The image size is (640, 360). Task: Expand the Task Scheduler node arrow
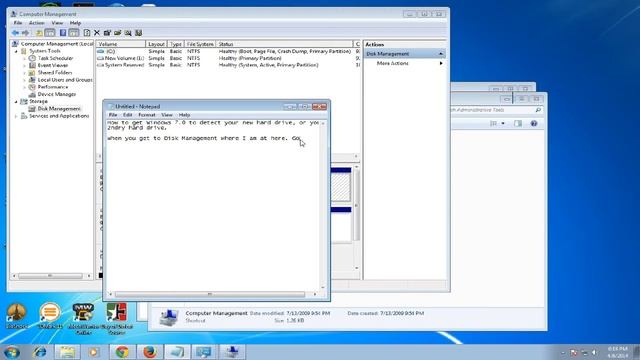[24, 58]
